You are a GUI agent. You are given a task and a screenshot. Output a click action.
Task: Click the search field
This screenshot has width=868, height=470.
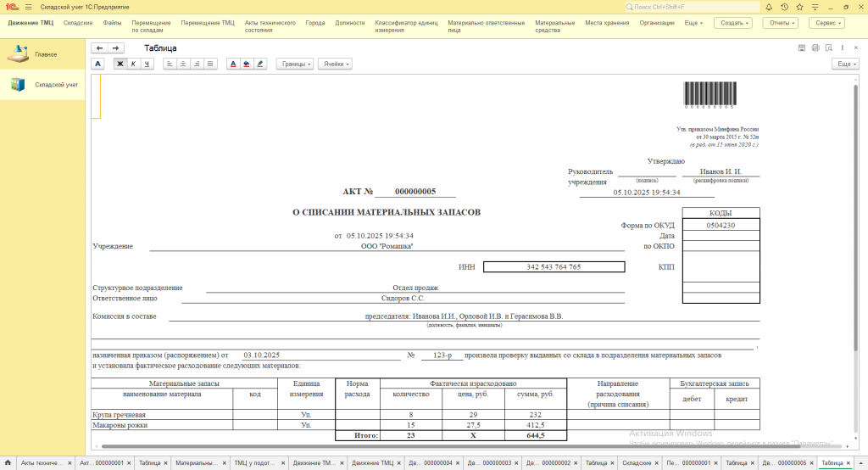coord(692,7)
